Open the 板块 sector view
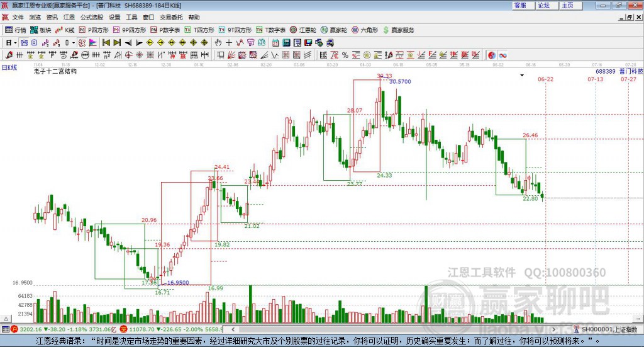The width and height of the screenshot is (644, 347). tap(41, 30)
